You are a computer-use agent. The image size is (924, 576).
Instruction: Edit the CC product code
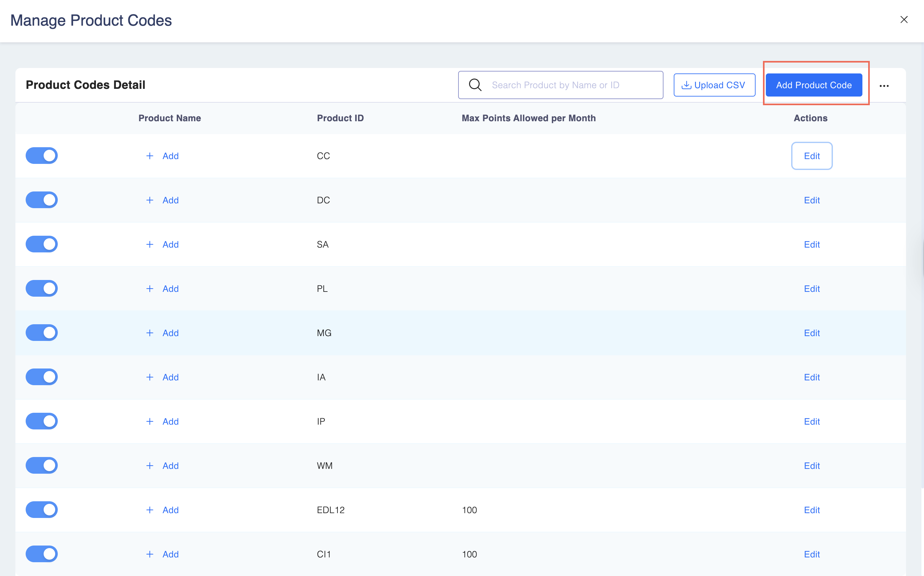(x=812, y=156)
